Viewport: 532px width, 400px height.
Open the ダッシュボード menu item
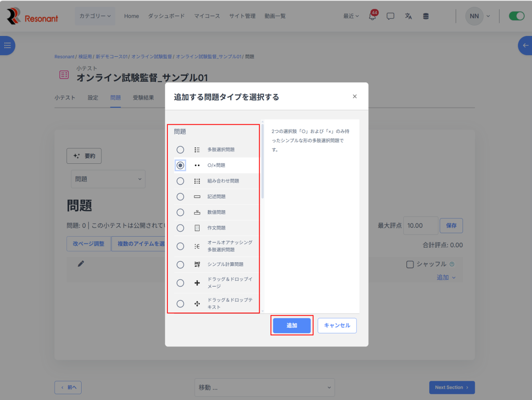click(166, 16)
